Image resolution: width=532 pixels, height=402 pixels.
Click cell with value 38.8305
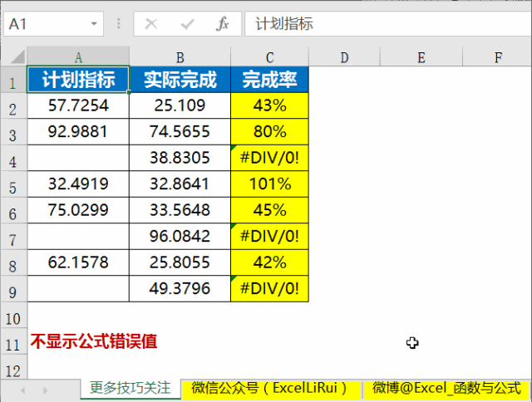[x=180, y=158]
